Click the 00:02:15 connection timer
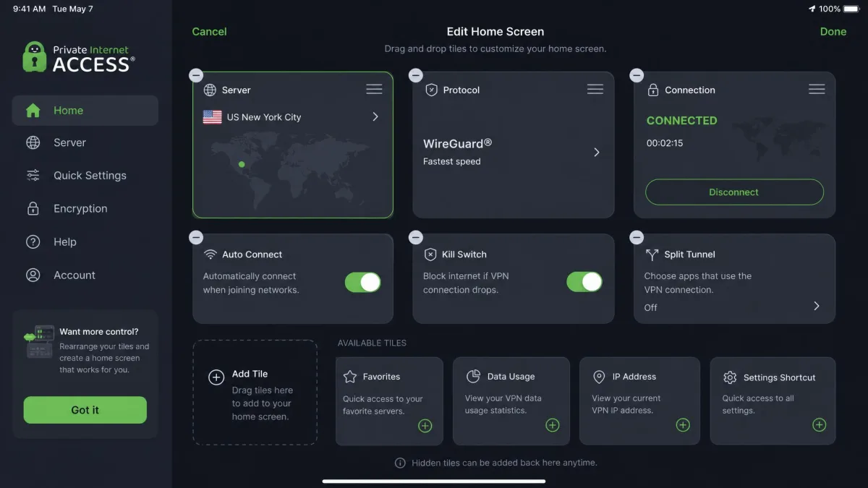The image size is (868, 488). coord(665,143)
